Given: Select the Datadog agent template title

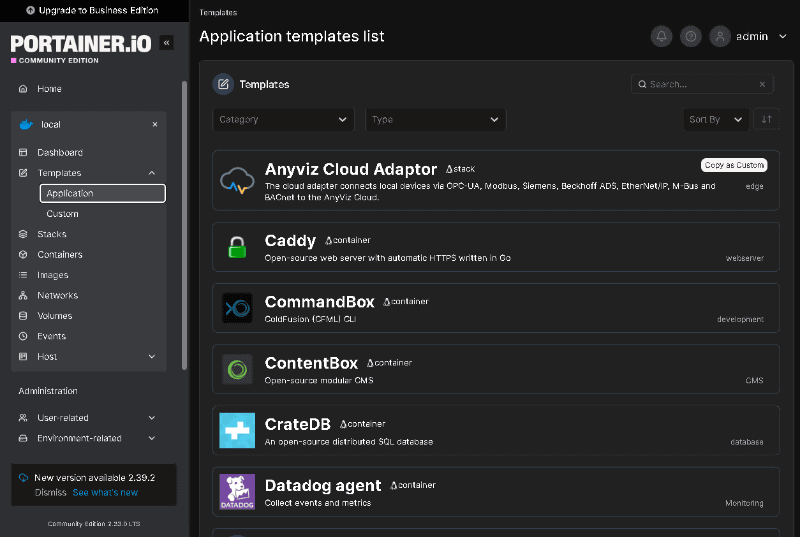Looking at the screenshot, I should click(323, 485).
